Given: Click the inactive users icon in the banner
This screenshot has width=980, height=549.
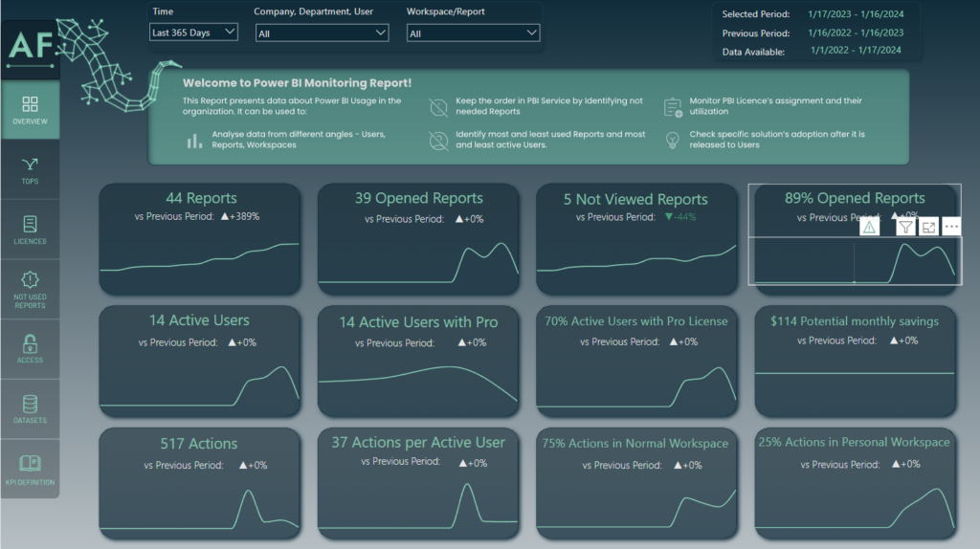Looking at the screenshot, I should pyautogui.click(x=438, y=141).
